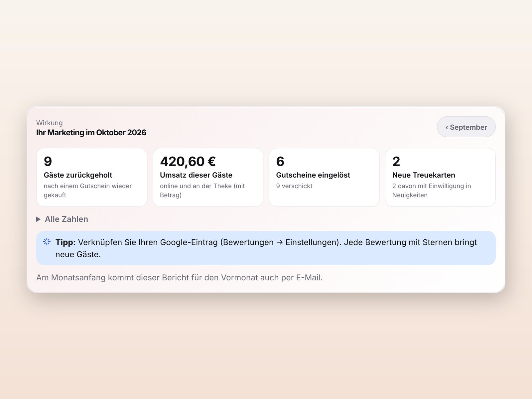Viewport: 532px width, 399px height.
Task: Click the note about monthly E-Mail report
Action: (x=179, y=277)
